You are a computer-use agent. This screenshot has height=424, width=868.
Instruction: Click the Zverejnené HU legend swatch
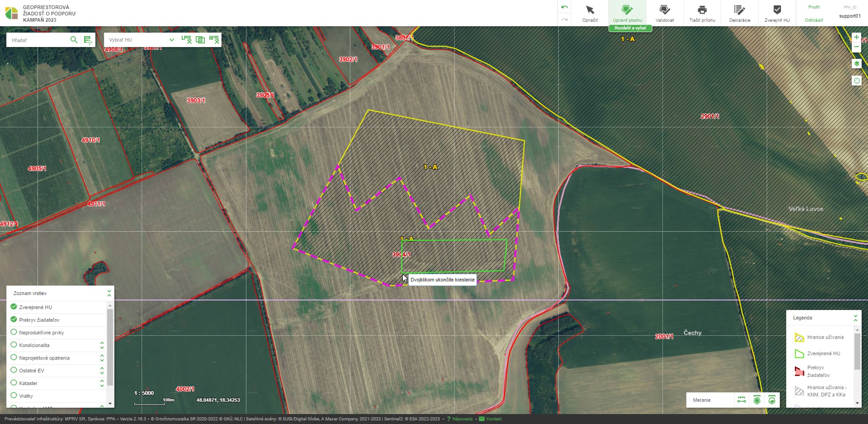pos(799,354)
